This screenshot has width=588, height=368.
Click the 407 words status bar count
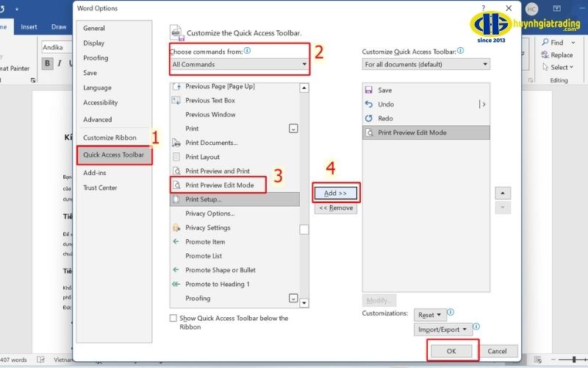14,360
